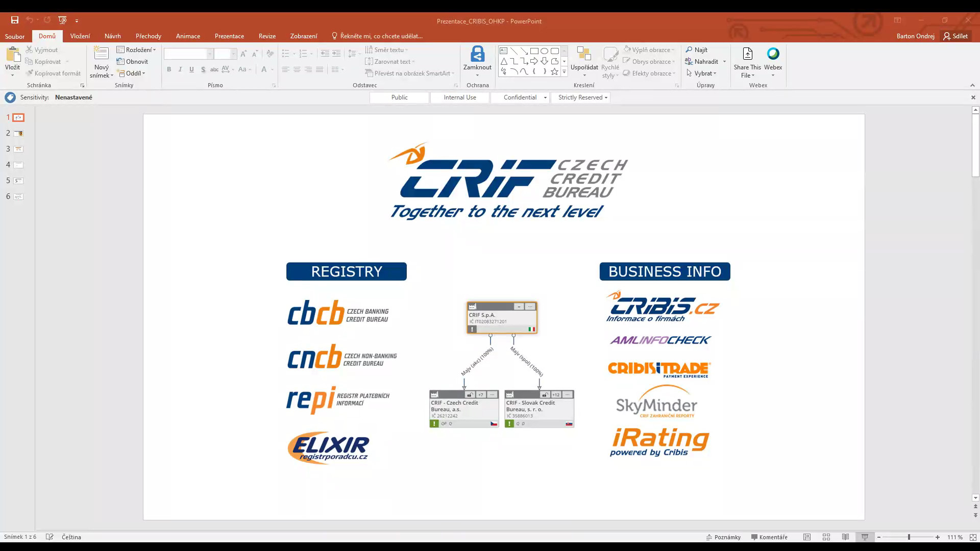Insert a new slide with Nový snímek icon
The height and width of the screenshot is (551, 980).
[102, 54]
